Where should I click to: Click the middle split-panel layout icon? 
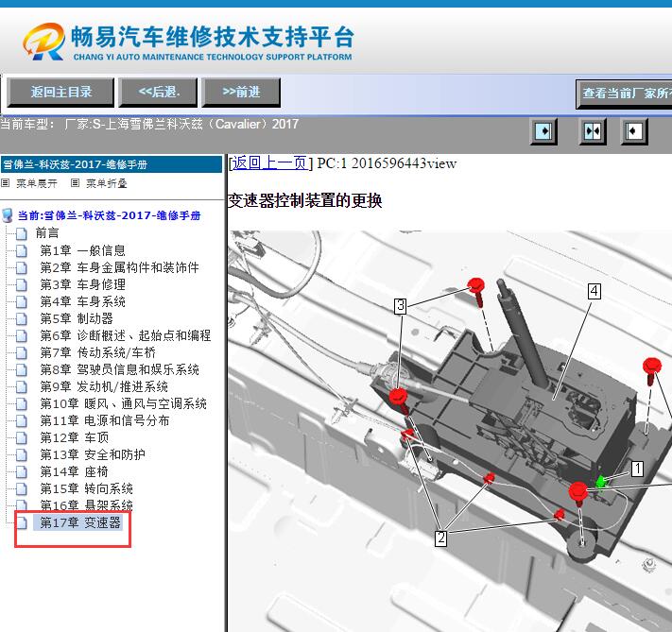tap(593, 131)
